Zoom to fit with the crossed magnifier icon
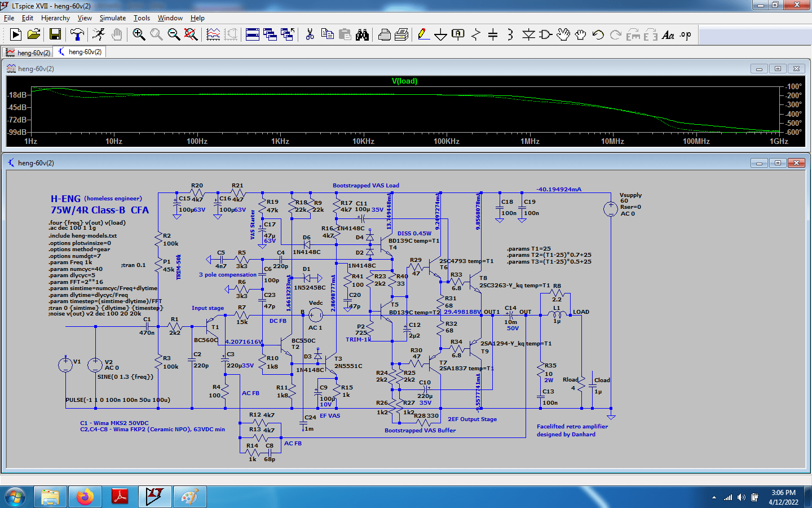812x508 pixels. click(191, 35)
